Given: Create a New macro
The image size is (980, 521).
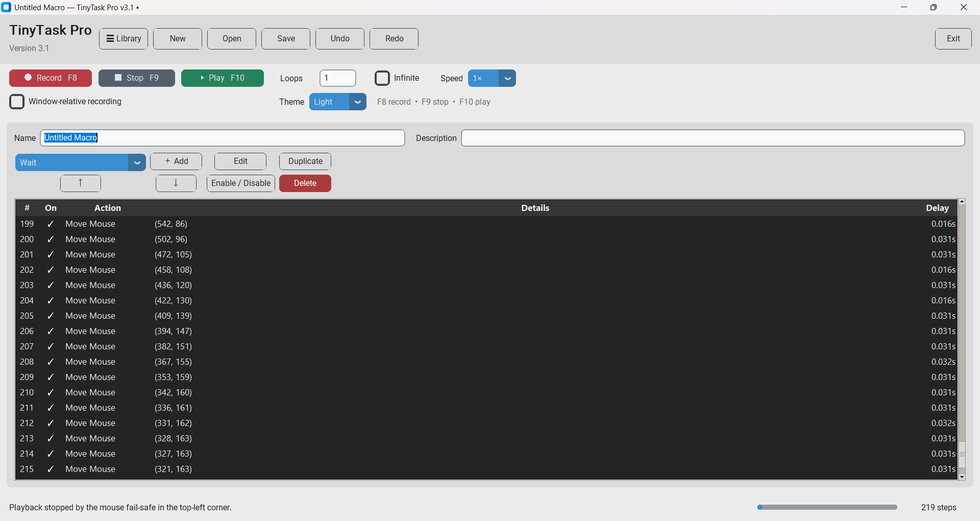Looking at the screenshot, I should tap(178, 39).
